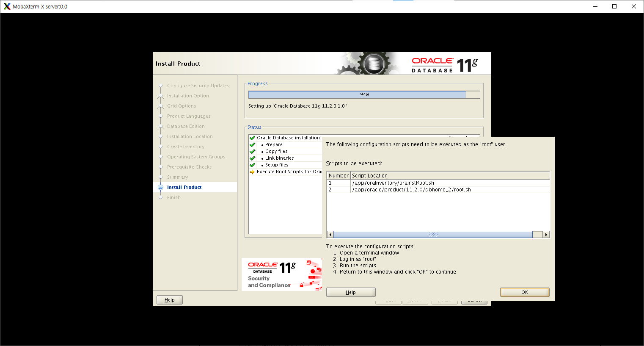Click the Install Product step bullet icon
Image resolution: width=644 pixels, height=346 pixels.
(160, 187)
